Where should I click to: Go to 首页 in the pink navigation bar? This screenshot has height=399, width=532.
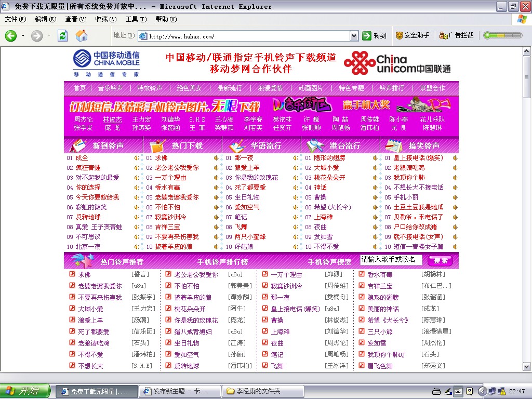[79, 88]
